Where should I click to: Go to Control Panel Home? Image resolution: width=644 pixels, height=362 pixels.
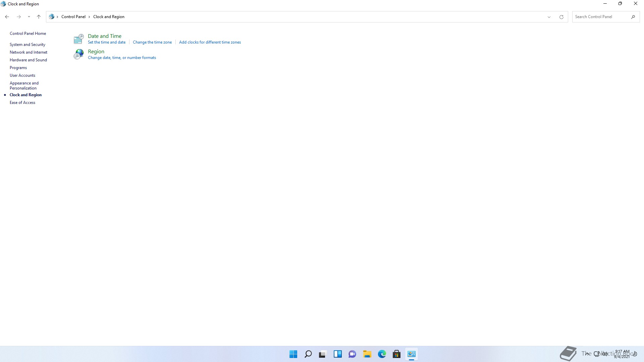[x=28, y=34]
